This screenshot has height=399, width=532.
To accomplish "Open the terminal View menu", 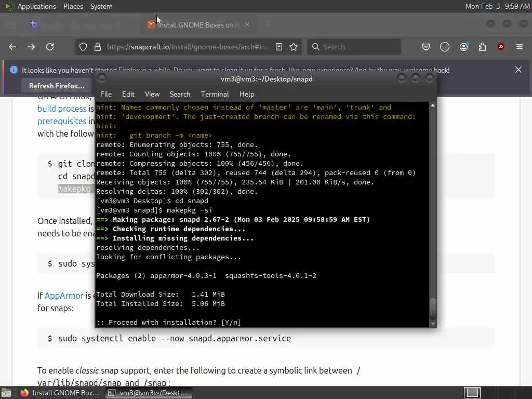I will 152,95.
